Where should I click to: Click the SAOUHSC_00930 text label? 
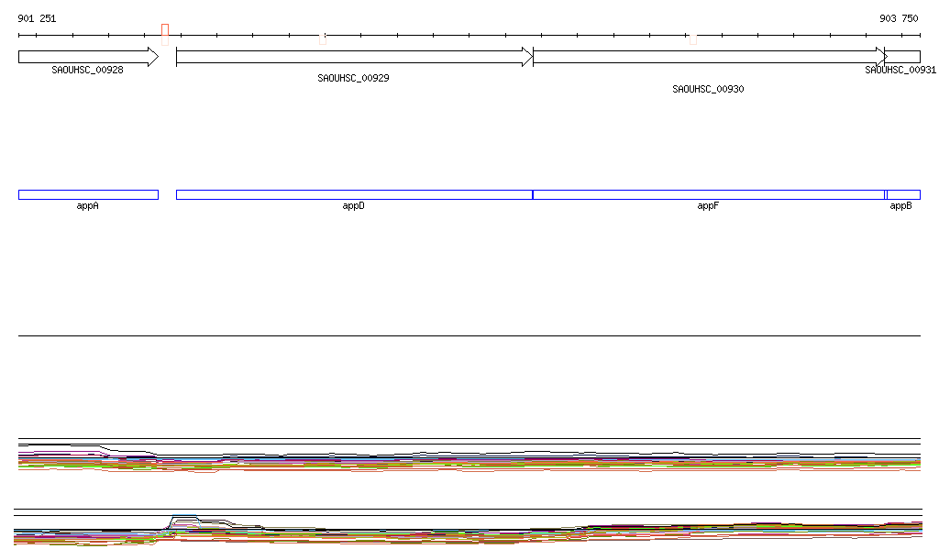tap(708, 90)
